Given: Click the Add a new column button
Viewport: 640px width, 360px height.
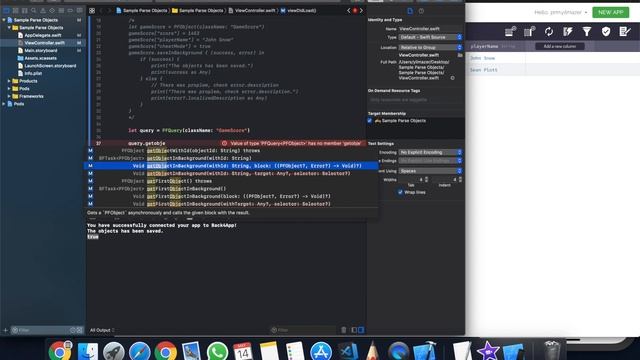Looking at the screenshot, I should 560,46.
